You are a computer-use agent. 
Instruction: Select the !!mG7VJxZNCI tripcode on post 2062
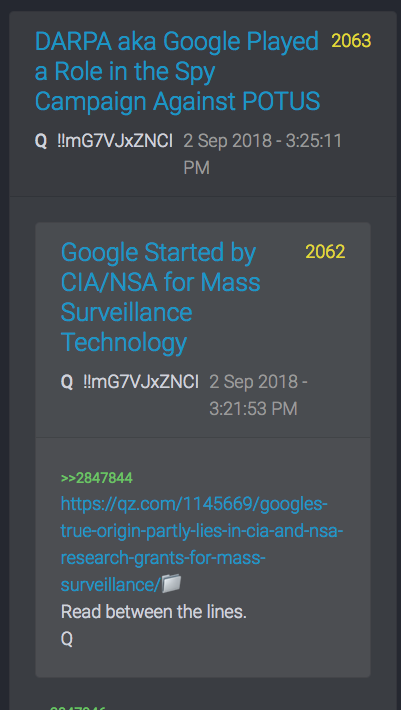tap(141, 382)
